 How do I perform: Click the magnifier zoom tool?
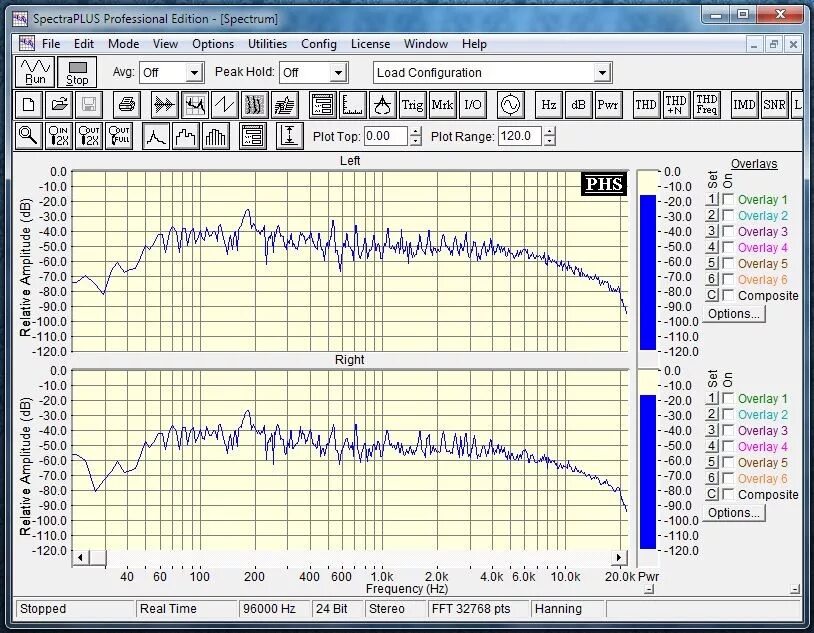click(28, 136)
